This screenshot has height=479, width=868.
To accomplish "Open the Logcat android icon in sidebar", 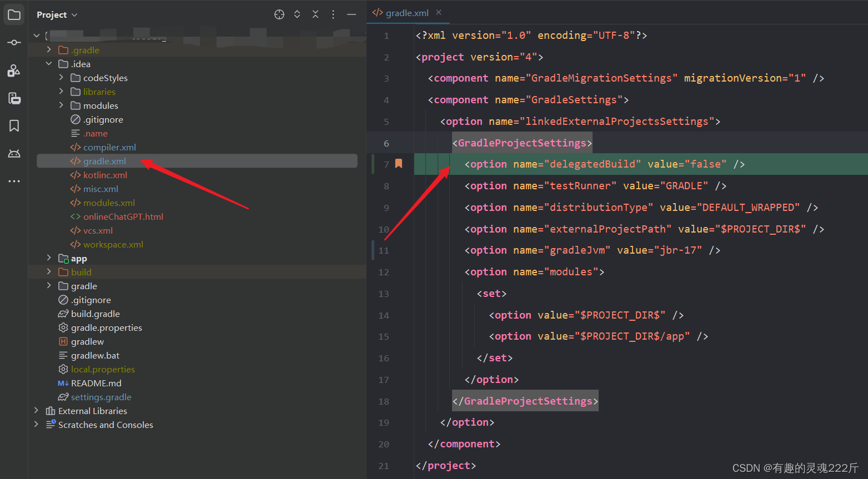I will pos(14,154).
